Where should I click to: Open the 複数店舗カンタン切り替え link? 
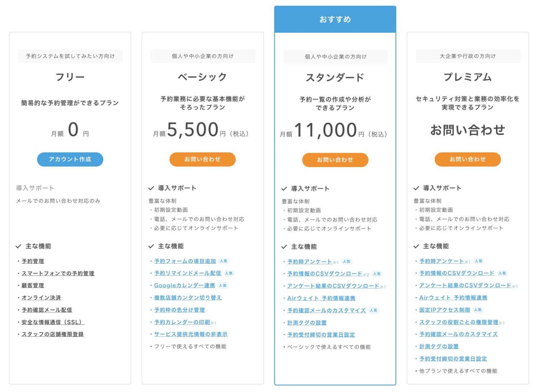click(x=187, y=298)
